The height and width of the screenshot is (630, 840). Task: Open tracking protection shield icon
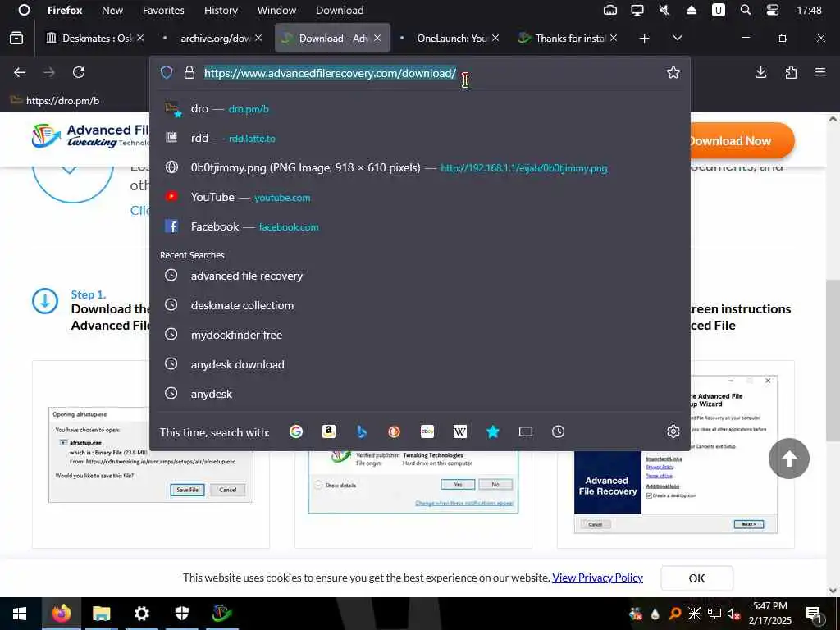pyautogui.click(x=167, y=72)
